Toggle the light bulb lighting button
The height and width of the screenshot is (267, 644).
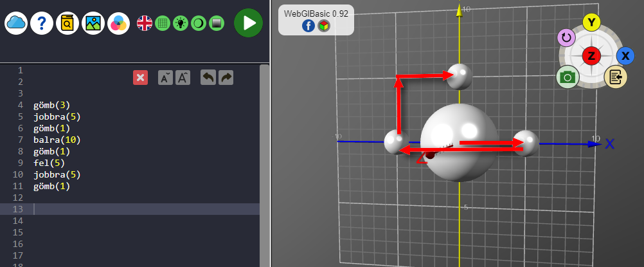181,24
